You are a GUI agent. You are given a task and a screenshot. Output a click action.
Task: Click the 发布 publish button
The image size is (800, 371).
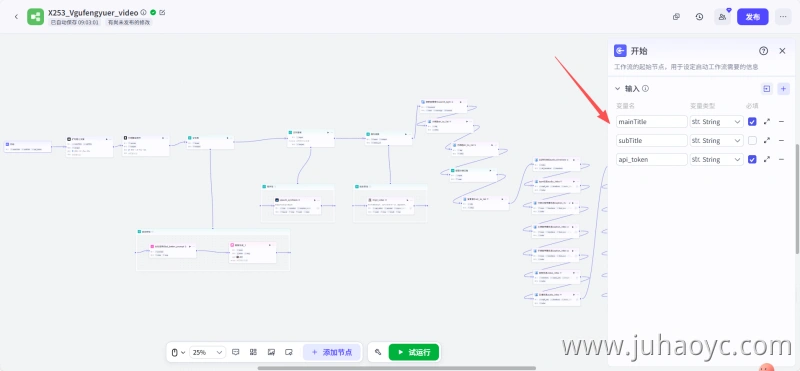click(x=753, y=17)
